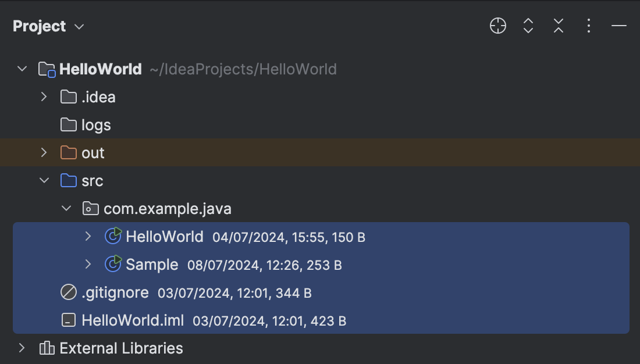
Task: Click the Collapse All icon
Action: click(x=558, y=26)
